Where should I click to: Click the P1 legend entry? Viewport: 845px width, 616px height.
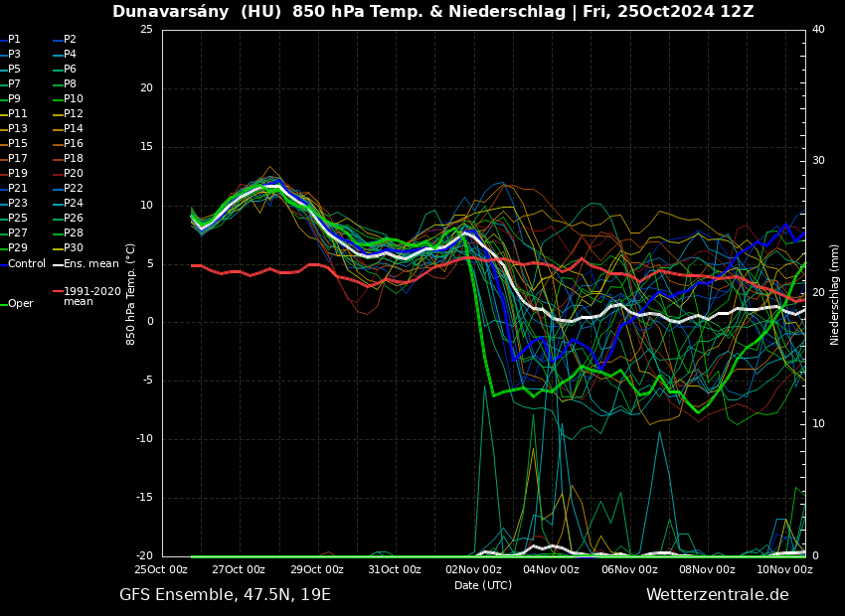point(14,40)
